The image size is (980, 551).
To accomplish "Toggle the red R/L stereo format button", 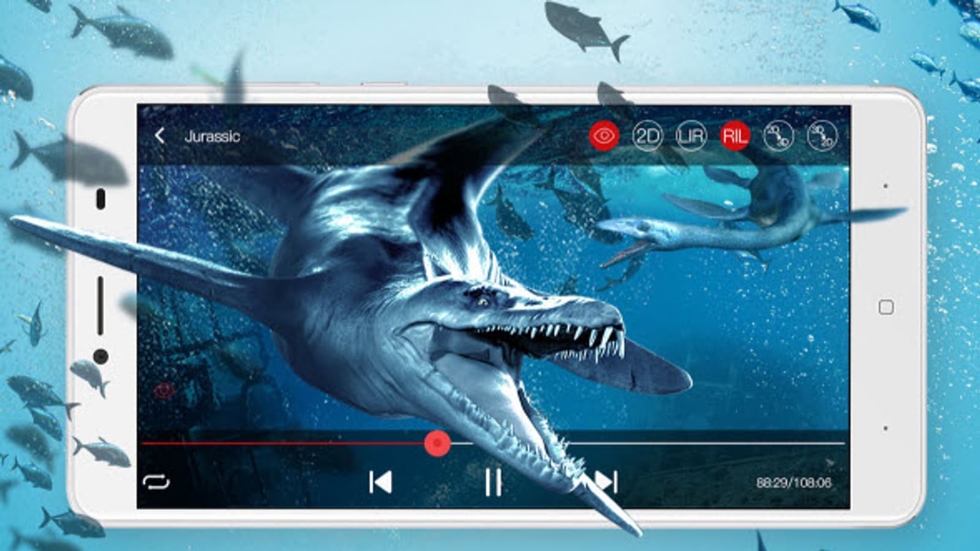I will 735,135.
